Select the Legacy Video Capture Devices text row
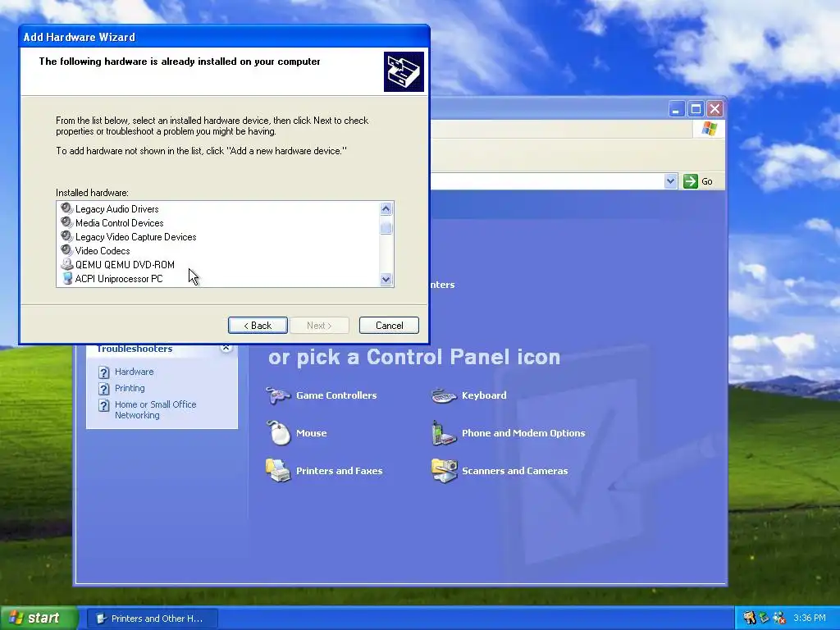Viewport: 840px width, 630px height. coord(135,237)
